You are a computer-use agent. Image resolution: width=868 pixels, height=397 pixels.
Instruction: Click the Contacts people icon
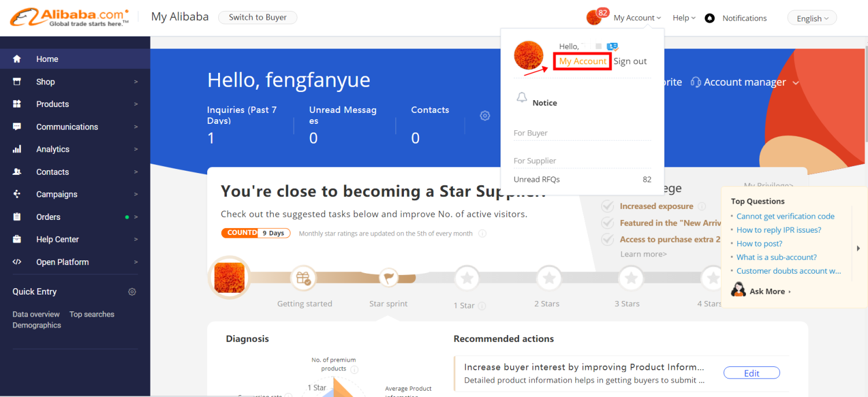click(17, 172)
